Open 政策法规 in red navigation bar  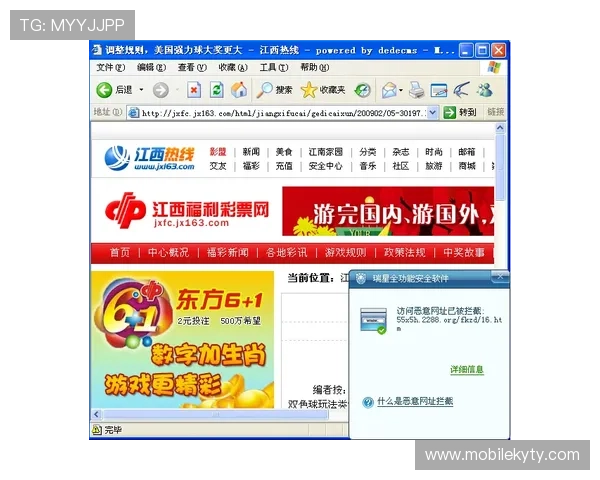tap(405, 253)
